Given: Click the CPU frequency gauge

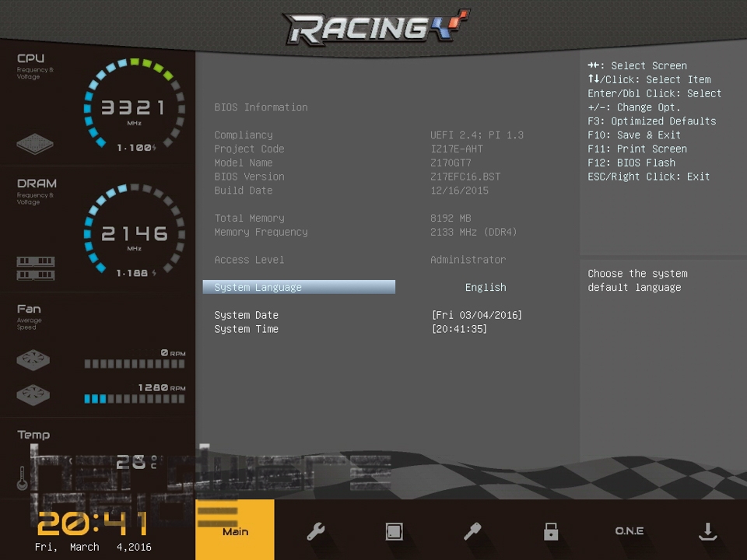Looking at the screenshot, I should coord(134,107).
